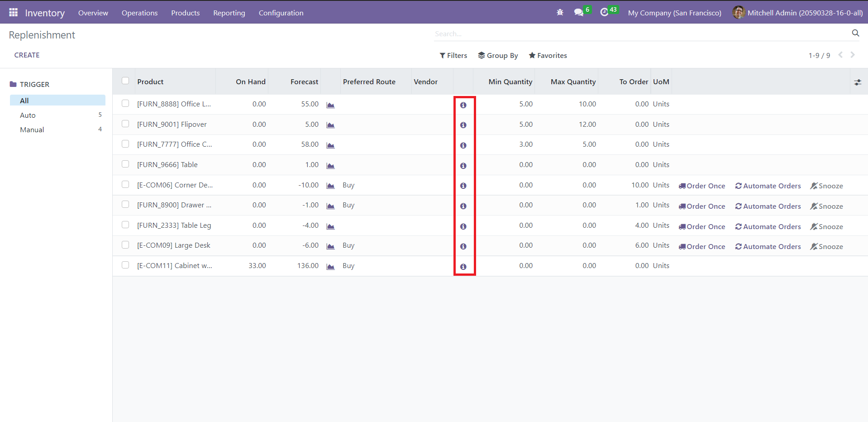Screen dimensions: 868x422
Task: Click the debug bug icon
Action: pyautogui.click(x=560, y=12)
